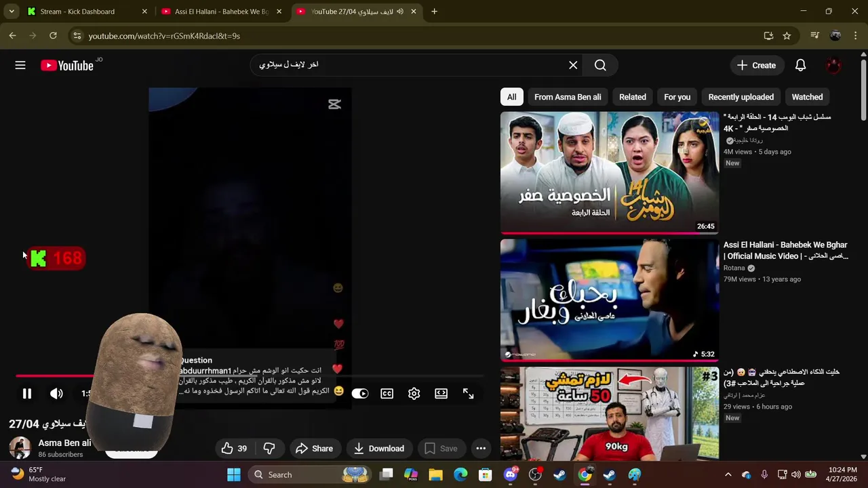
Task: Open the Create menu
Action: (x=756, y=65)
